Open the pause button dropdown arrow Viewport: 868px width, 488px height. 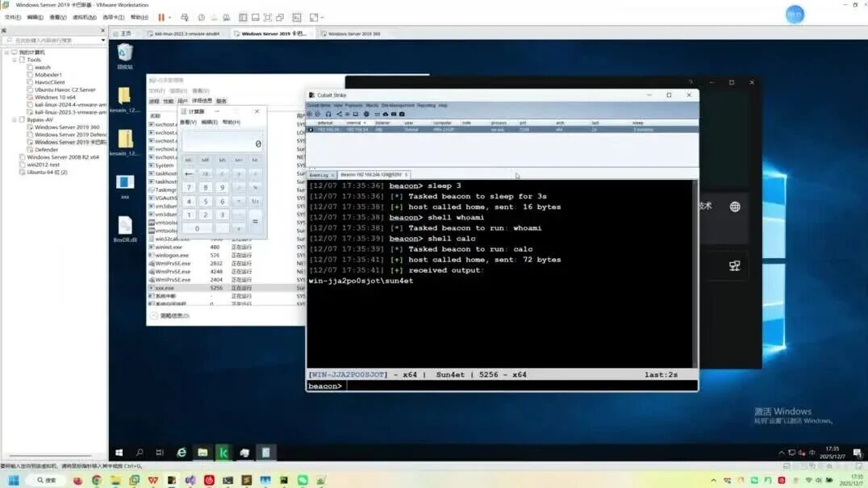[x=169, y=18]
